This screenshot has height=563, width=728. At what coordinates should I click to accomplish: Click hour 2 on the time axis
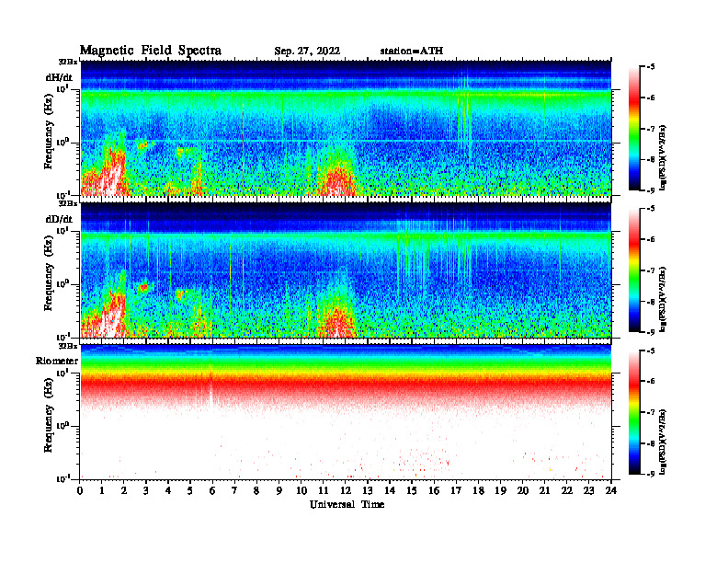click(x=124, y=491)
